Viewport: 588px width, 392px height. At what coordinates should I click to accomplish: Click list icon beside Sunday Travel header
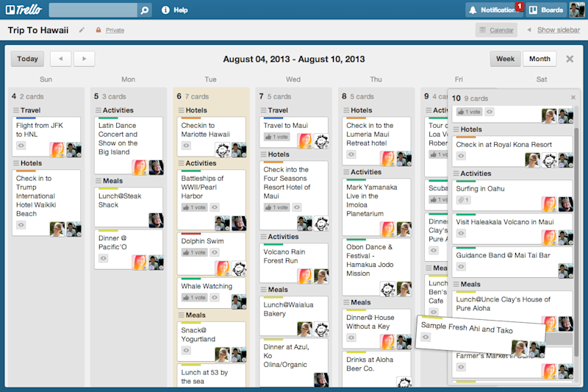click(16, 110)
